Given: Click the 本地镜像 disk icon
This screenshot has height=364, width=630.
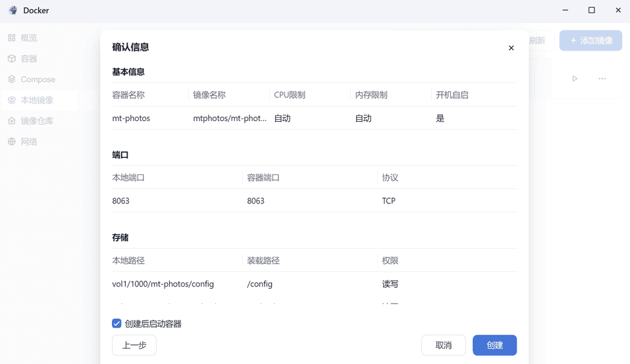Looking at the screenshot, I should click(12, 100).
